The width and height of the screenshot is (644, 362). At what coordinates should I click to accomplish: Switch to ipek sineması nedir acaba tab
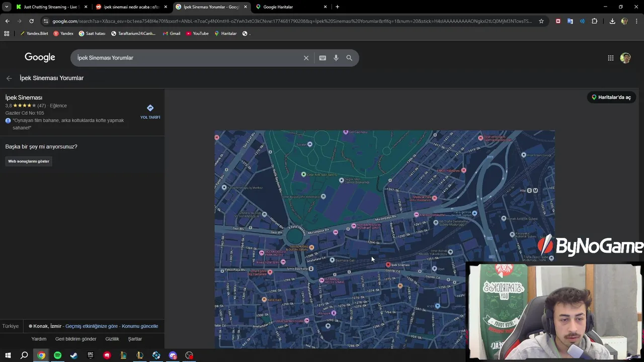click(131, 7)
